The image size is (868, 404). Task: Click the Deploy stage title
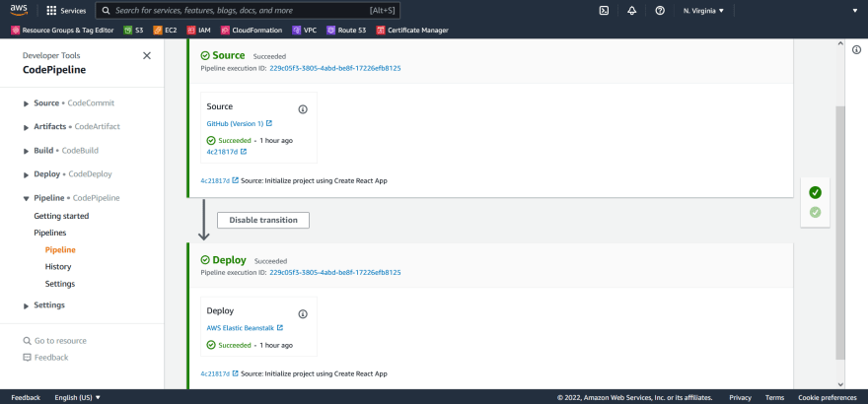tap(229, 260)
